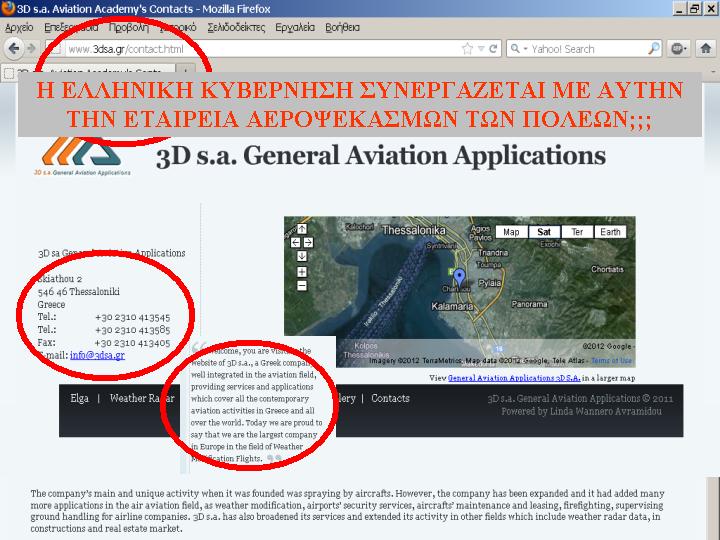
Task: Click the fax number +30 2310 413405
Action: [x=132, y=343]
